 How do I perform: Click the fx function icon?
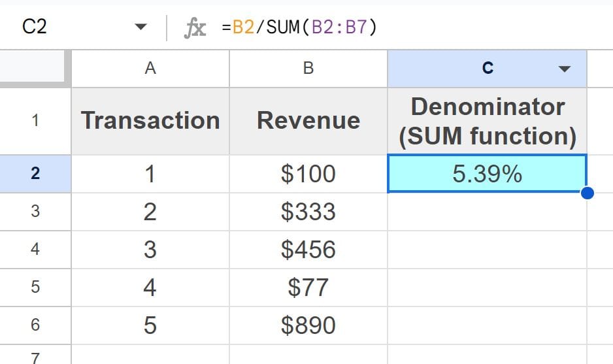point(195,27)
